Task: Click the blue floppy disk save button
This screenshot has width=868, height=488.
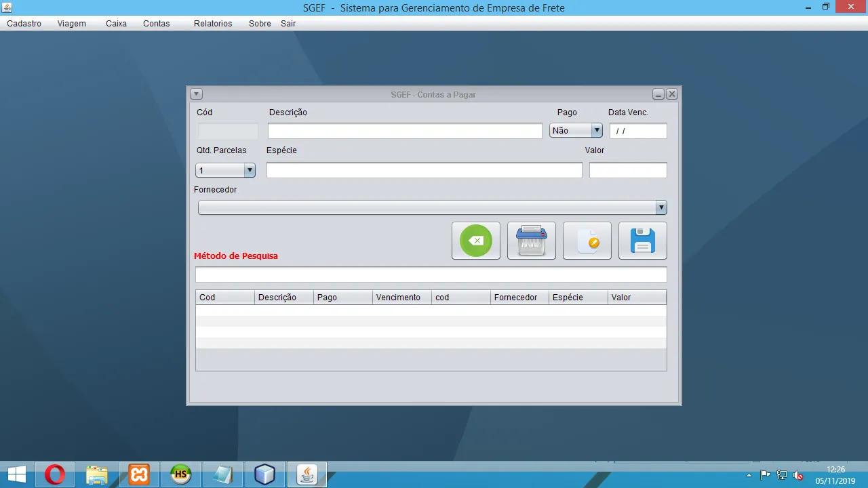Action: [643, 241]
